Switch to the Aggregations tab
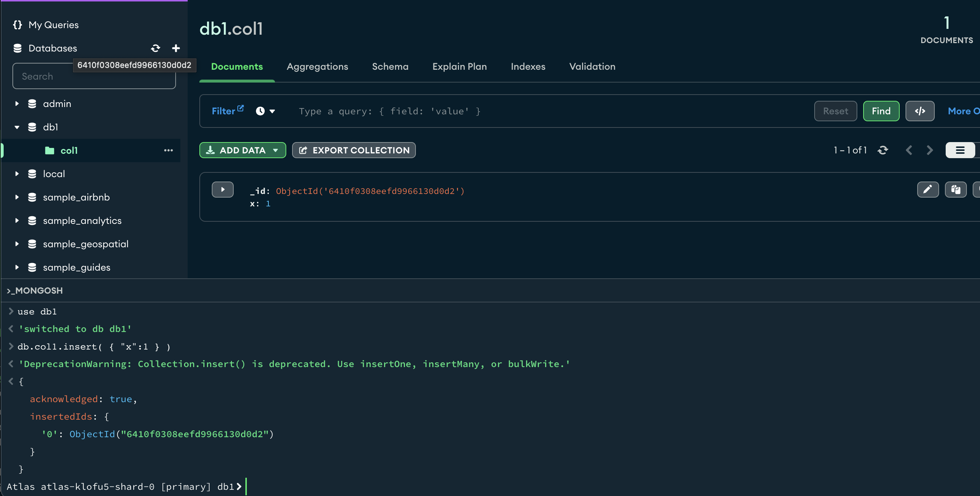The width and height of the screenshot is (980, 496). click(317, 66)
